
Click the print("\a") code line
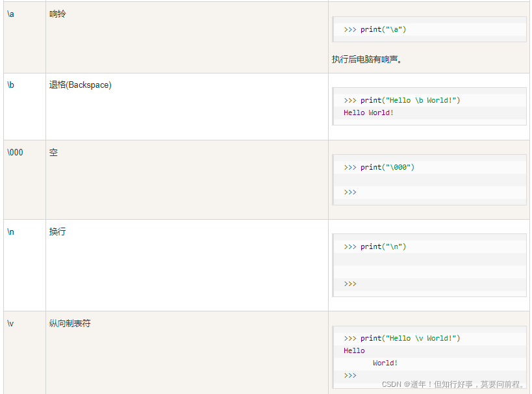tap(375, 29)
